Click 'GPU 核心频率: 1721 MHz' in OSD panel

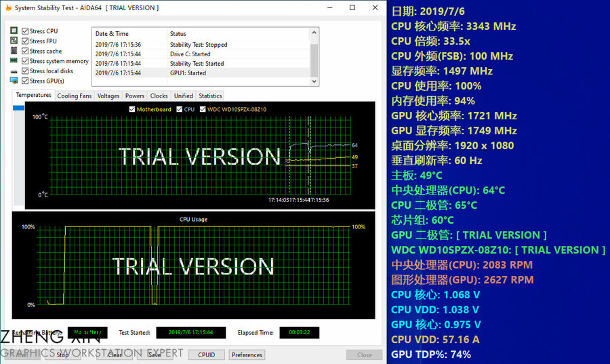454,115
